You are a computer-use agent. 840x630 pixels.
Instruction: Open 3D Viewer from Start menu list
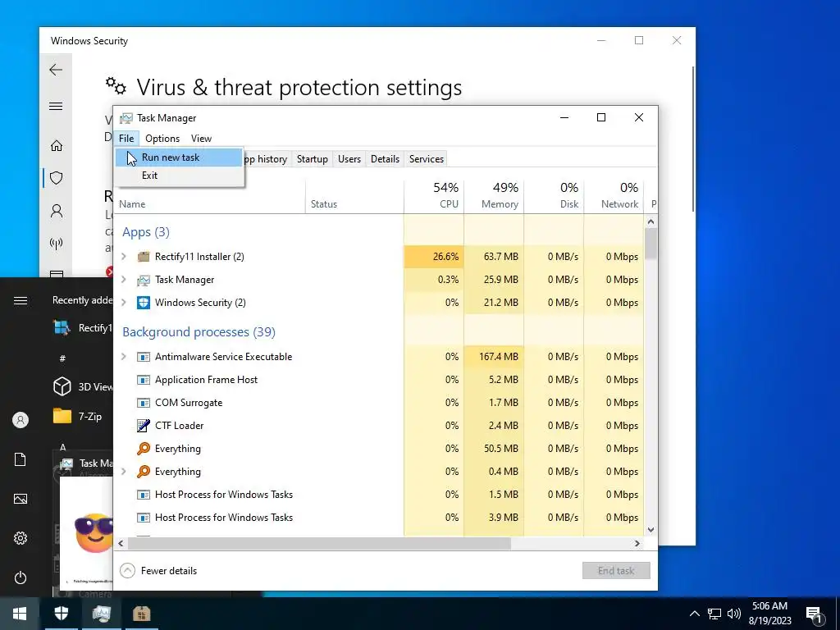[x=83, y=386]
